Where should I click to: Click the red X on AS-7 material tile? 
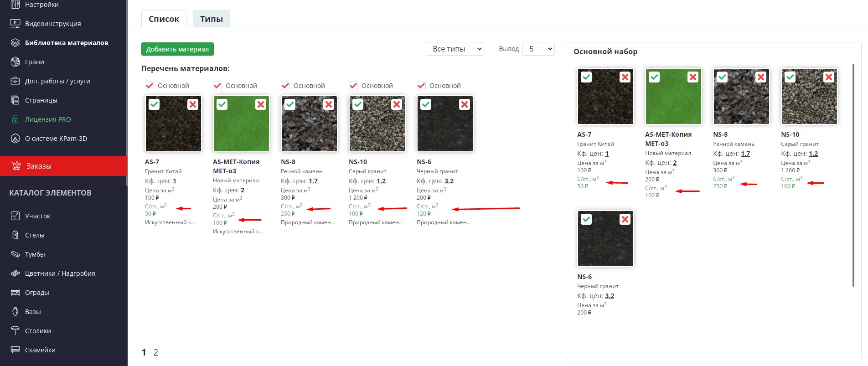click(193, 104)
